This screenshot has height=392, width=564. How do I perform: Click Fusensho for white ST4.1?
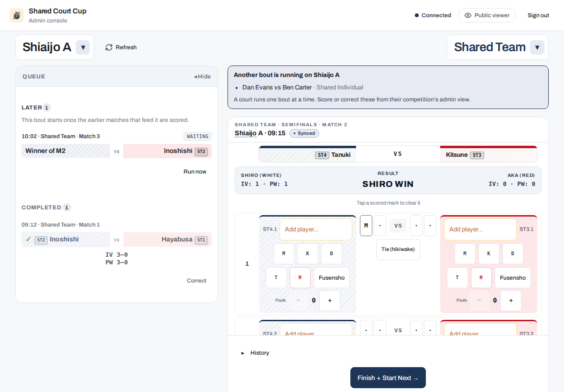(x=332, y=278)
